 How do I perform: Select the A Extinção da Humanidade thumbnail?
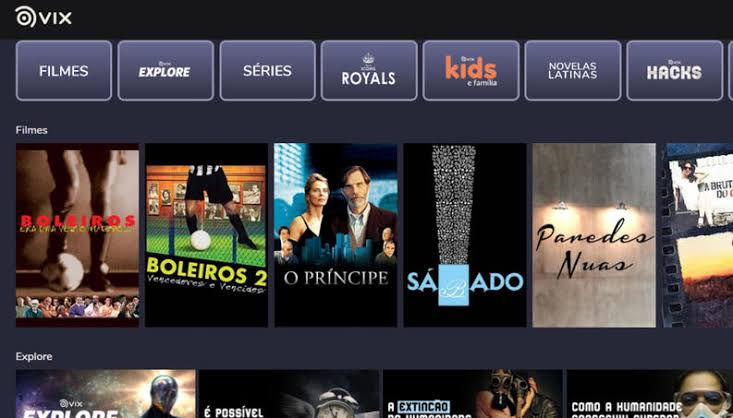coord(473,394)
